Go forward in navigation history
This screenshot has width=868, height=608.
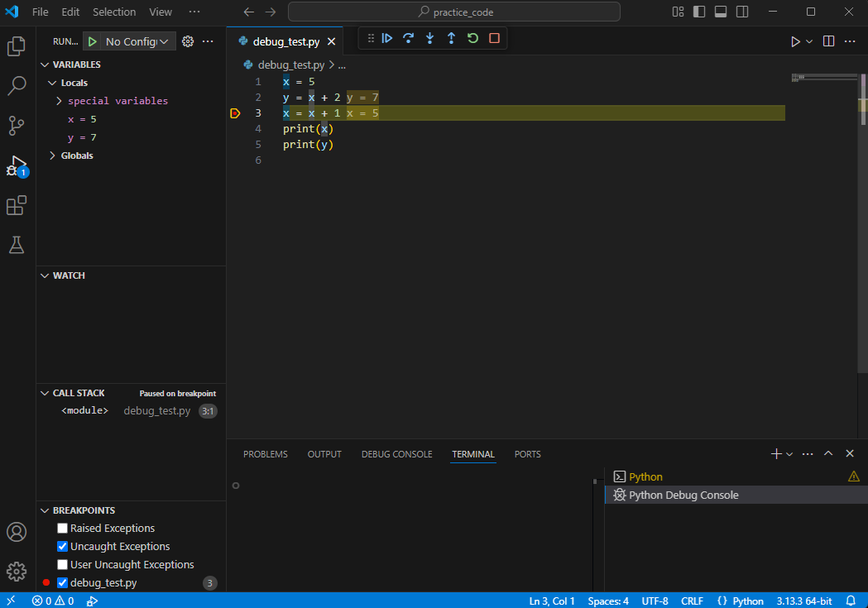click(x=270, y=12)
